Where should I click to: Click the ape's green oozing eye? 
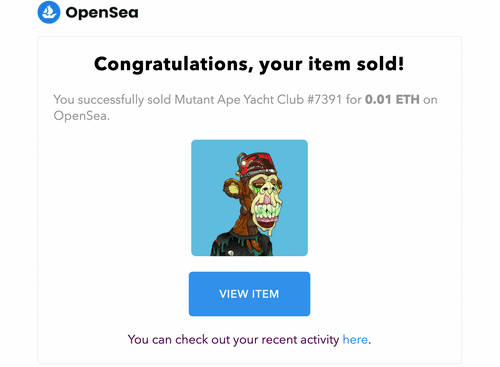259,187
